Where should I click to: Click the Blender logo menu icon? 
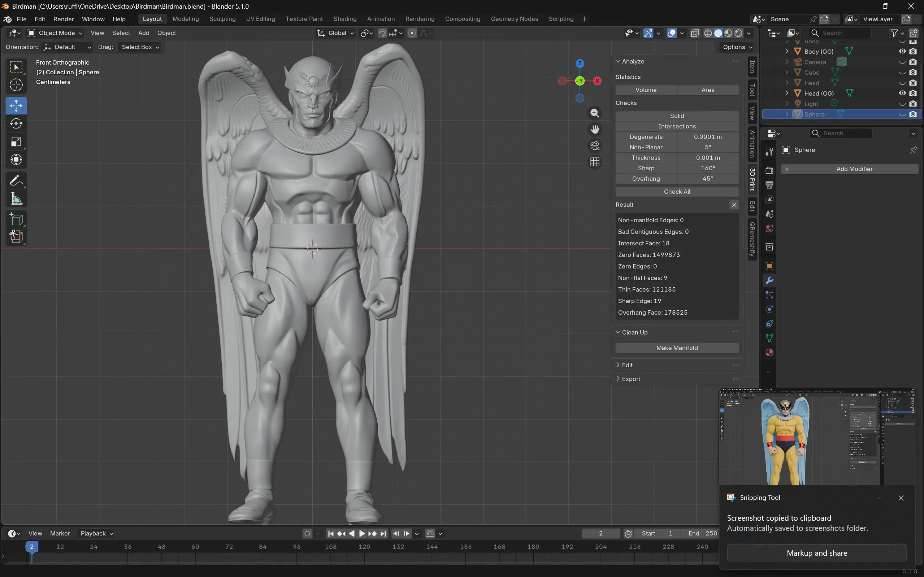7,19
